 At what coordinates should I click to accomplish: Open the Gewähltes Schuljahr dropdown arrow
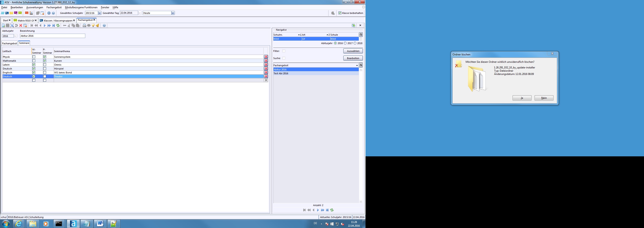coord(99,13)
